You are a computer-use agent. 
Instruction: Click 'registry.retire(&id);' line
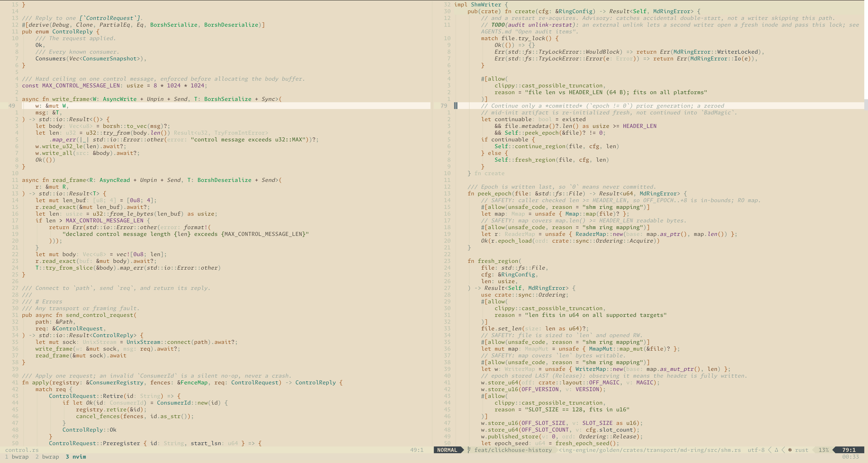pyautogui.click(x=111, y=410)
